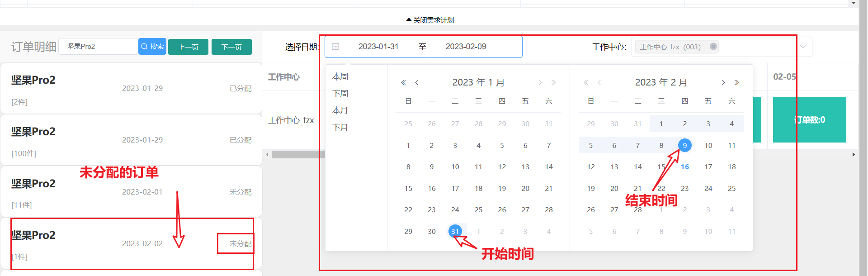This screenshot has width=868, height=276.
Task: Go to next month in February panel
Action: point(723,82)
